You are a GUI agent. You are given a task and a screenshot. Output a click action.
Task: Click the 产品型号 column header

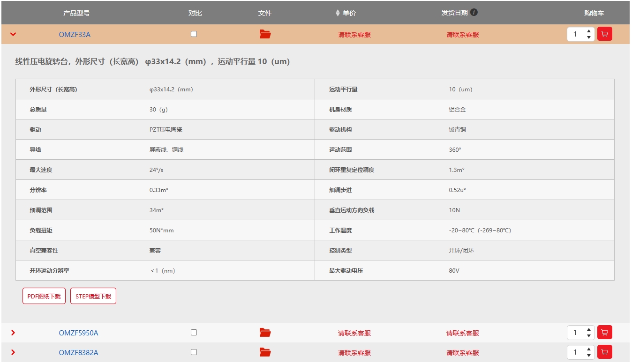[x=76, y=13]
